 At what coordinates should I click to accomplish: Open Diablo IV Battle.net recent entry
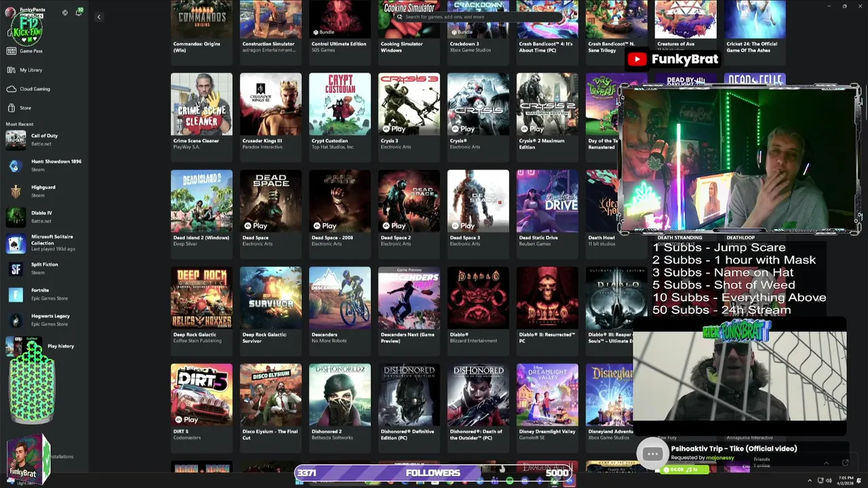44,217
